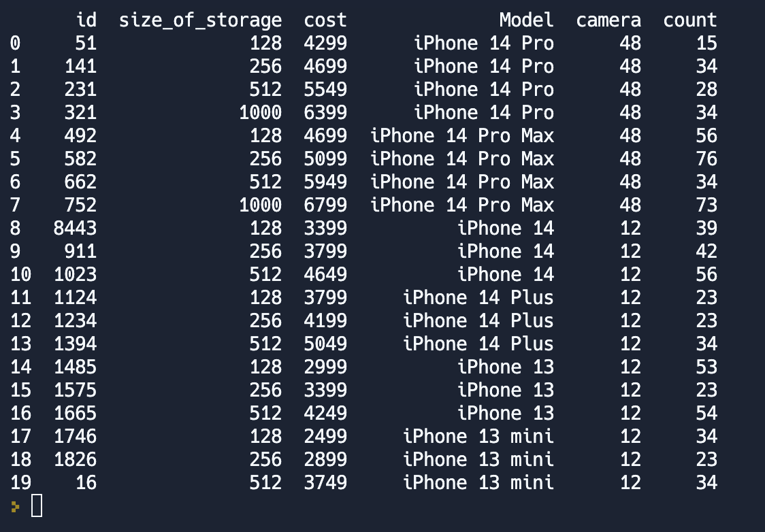Click the count column header
The image size is (765, 532).
pos(689,20)
